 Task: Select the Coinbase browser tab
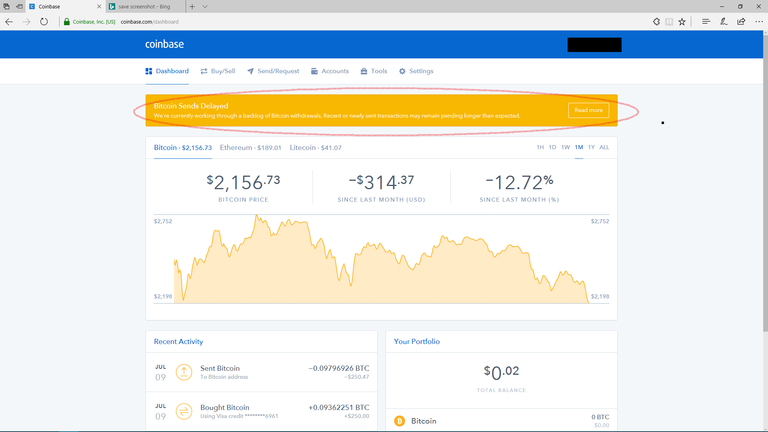coord(64,6)
